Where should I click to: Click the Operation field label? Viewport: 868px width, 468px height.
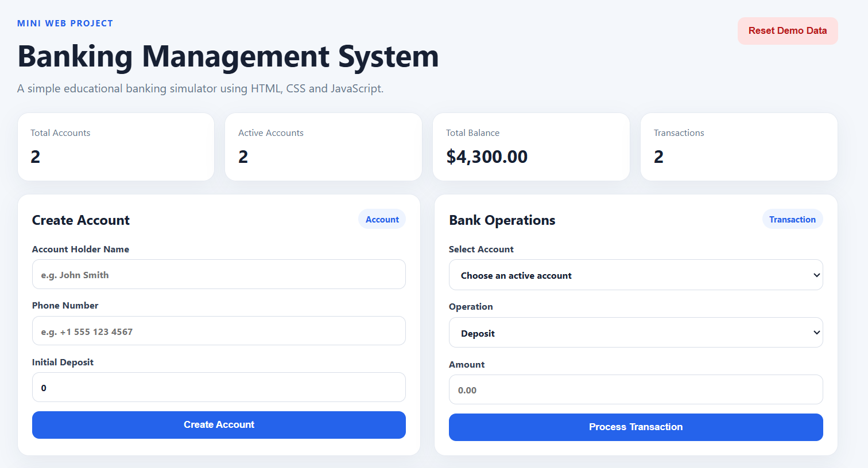click(471, 306)
